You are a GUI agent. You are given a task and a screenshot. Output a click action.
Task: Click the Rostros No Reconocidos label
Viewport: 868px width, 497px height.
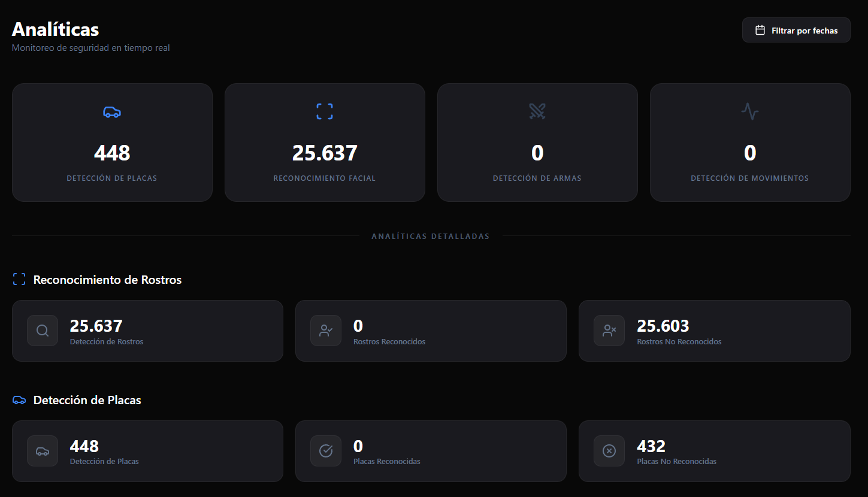pyautogui.click(x=679, y=342)
